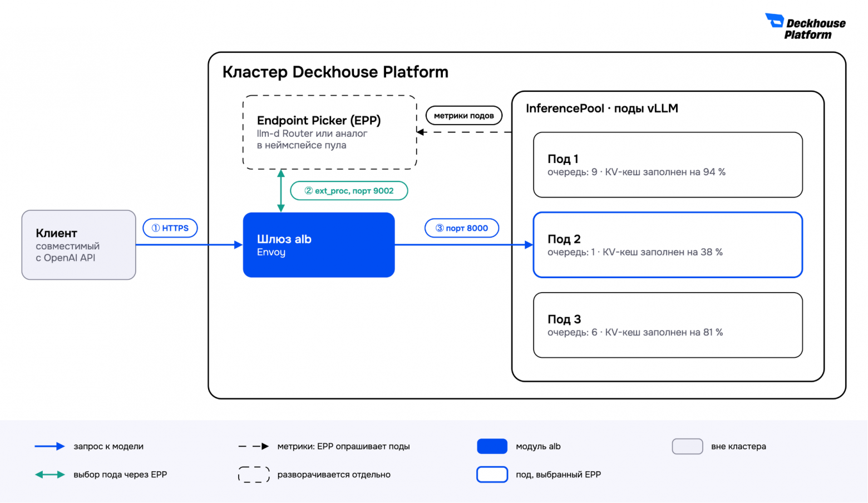Click the «метрики подов» pill label
Screen dimensions: 868x503
tap(464, 116)
